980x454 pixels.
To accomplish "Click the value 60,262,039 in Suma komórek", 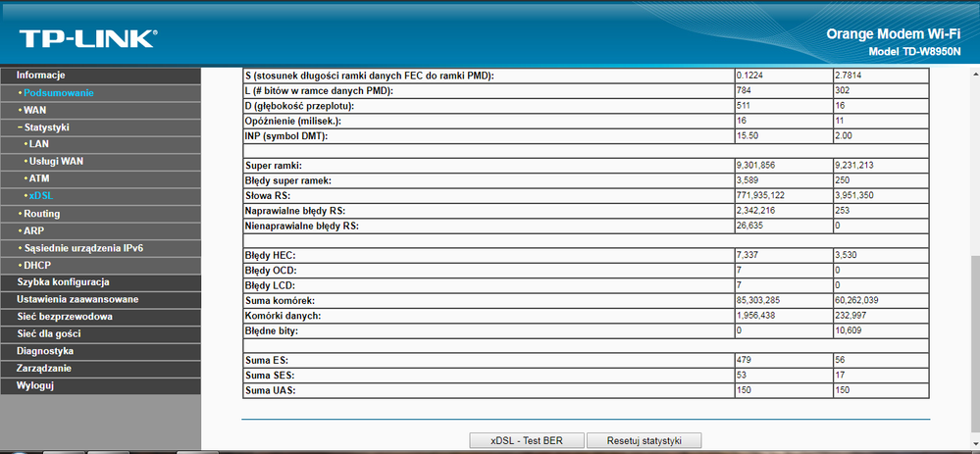I will tap(856, 300).
